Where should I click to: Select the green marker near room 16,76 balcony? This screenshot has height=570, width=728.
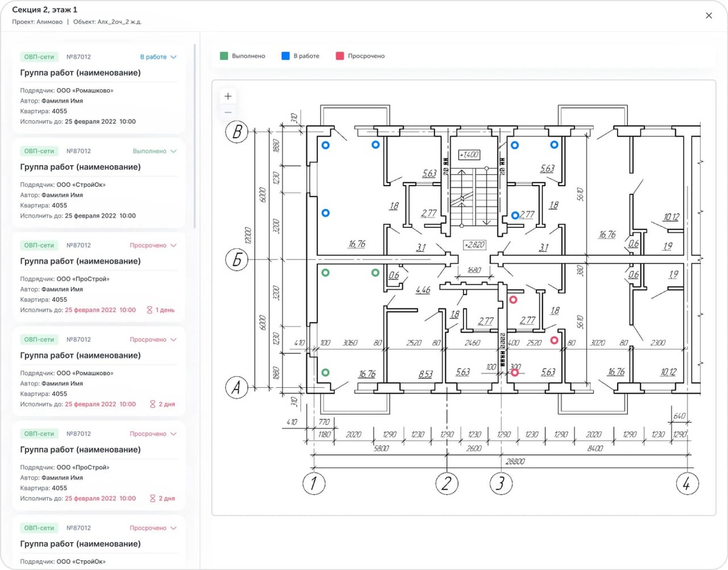pos(326,373)
